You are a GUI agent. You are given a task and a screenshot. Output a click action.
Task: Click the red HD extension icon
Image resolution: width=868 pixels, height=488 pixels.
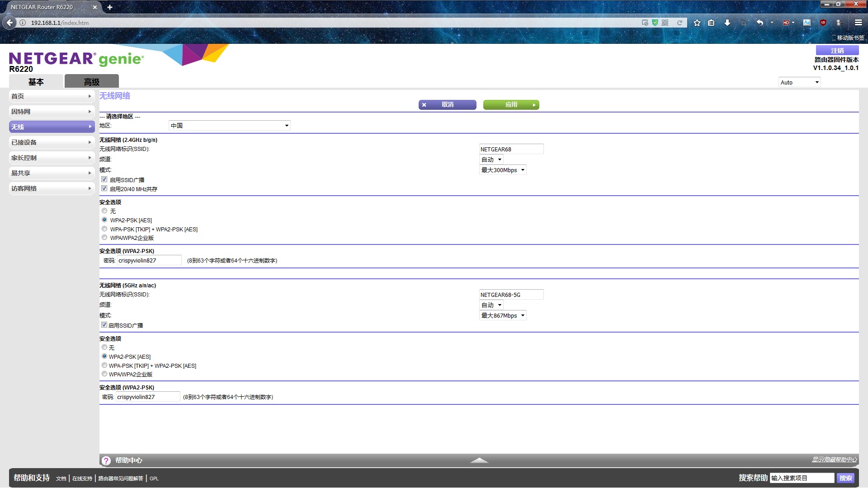click(x=786, y=23)
